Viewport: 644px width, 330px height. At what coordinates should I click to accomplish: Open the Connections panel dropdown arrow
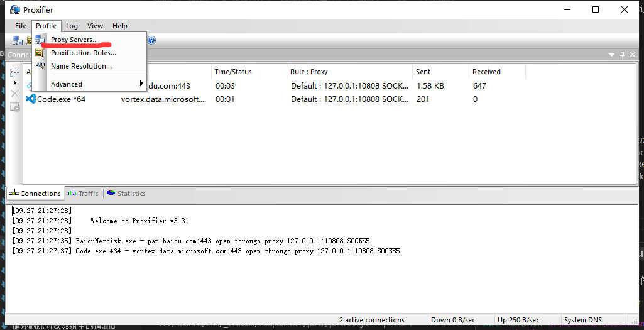coord(611,55)
